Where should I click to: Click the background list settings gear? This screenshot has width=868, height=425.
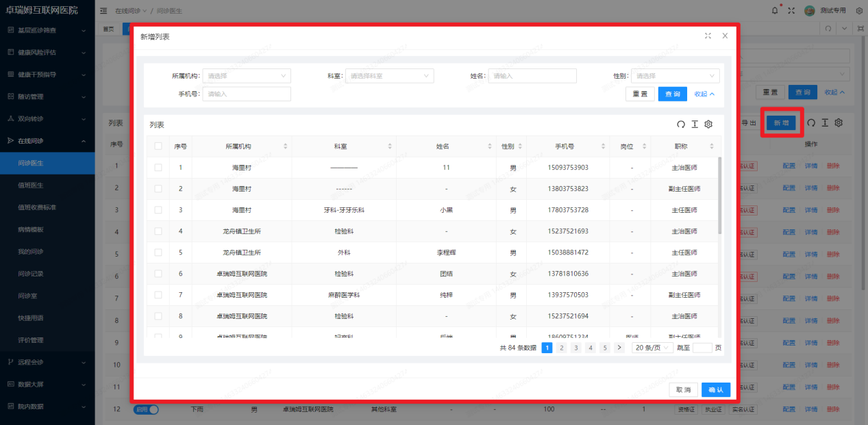pos(839,123)
